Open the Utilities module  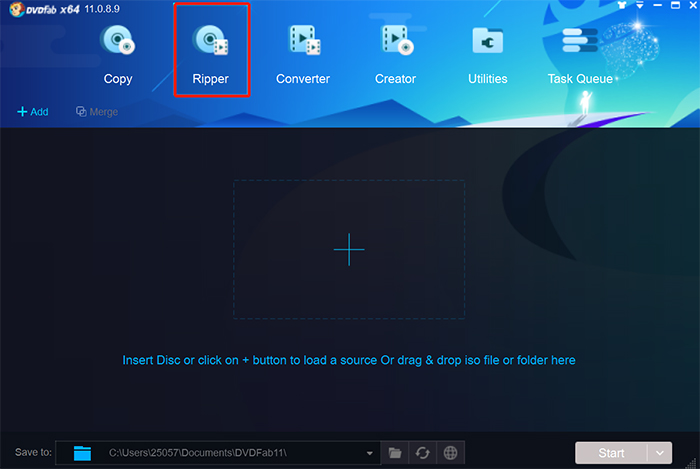[488, 54]
